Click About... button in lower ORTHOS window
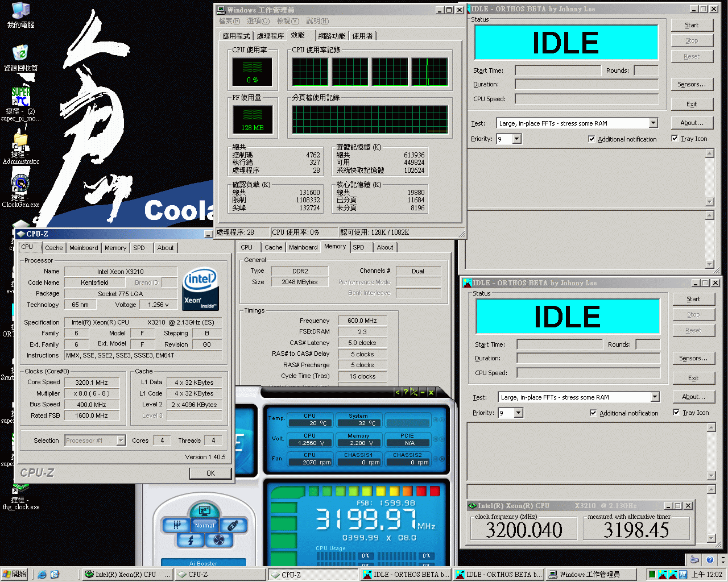 (693, 397)
